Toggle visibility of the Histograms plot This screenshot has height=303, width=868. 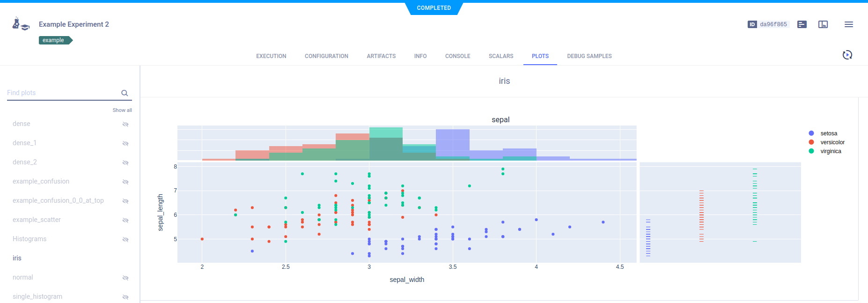pyautogui.click(x=125, y=239)
